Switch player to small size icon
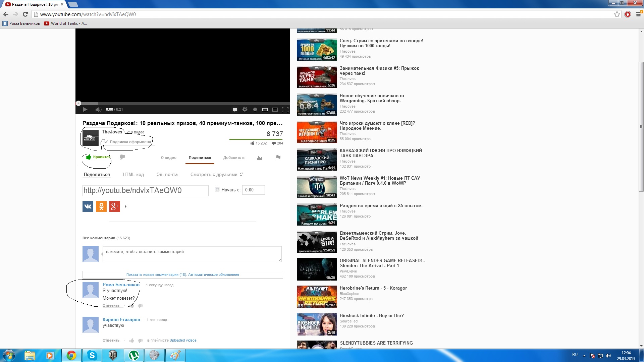Image resolution: width=644 pixels, height=362 pixels. coord(265,109)
